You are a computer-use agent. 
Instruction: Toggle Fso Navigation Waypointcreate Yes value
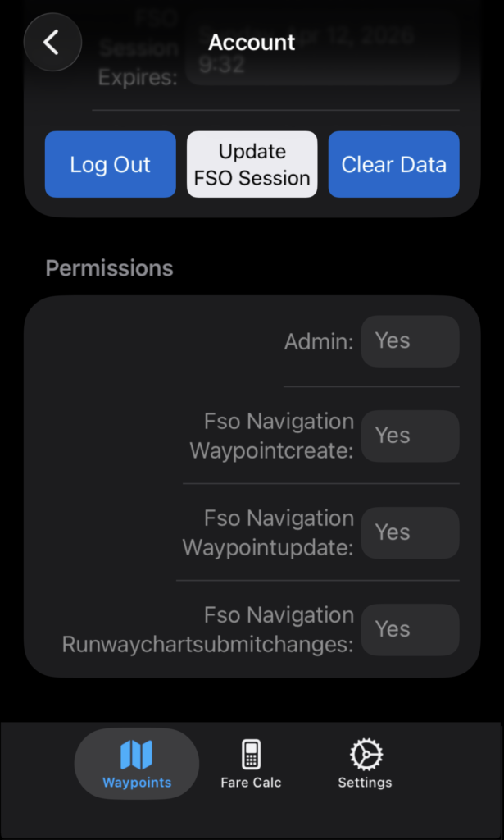click(410, 436)
